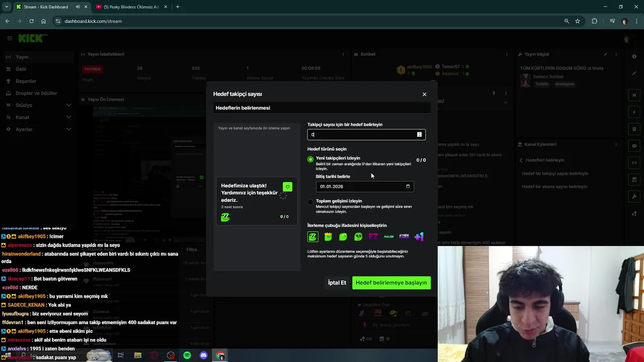Open browser zoom control
This screenshot has width=644, height=362.
point(567,21)
